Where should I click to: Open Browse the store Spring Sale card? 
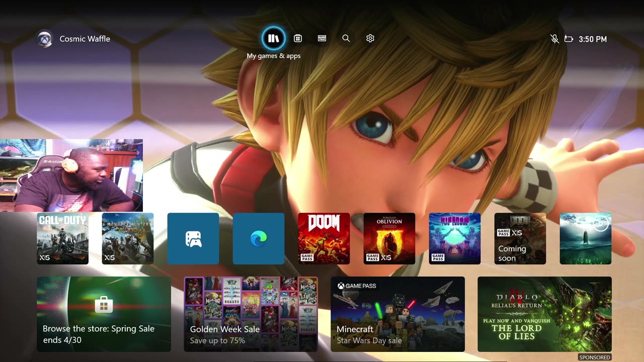(x=104, y=314)
